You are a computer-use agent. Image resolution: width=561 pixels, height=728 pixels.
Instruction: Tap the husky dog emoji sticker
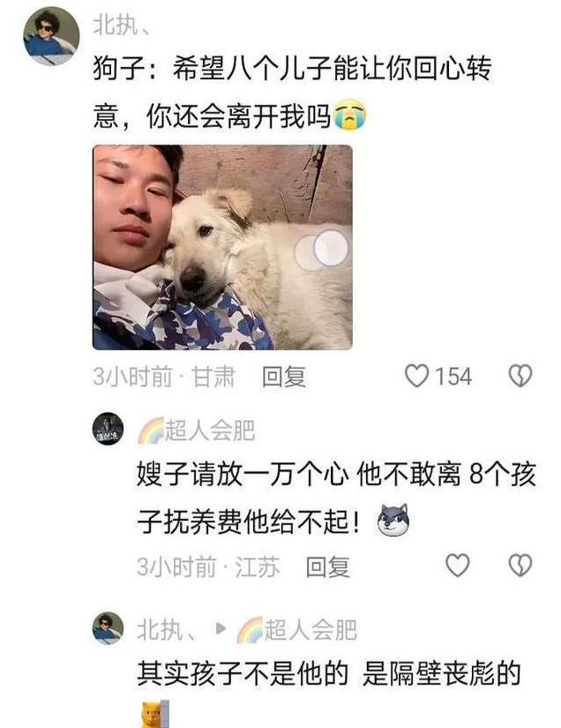click(x=393, y=520)
